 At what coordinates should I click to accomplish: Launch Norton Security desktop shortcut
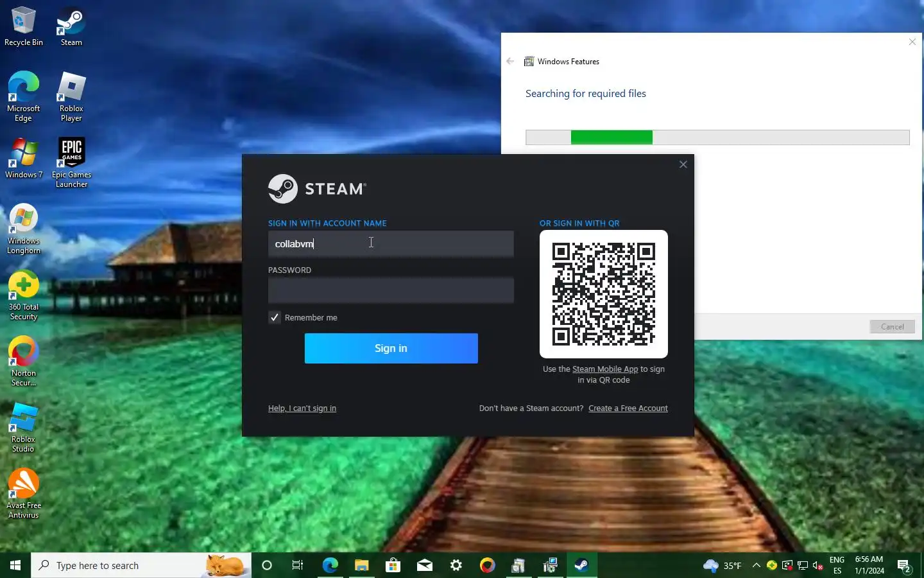pyautogui.click(x=24, y=362)
